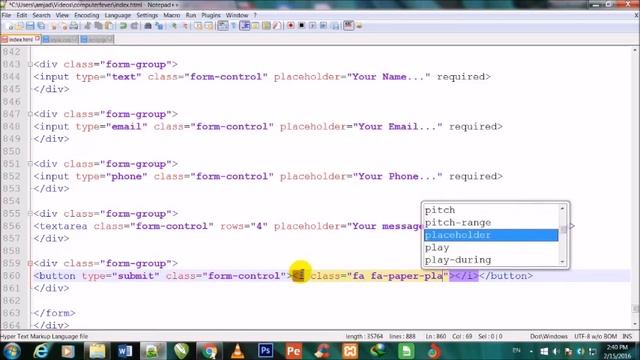Click the 'Ln : 860' status bar entry

pos(436,337)
